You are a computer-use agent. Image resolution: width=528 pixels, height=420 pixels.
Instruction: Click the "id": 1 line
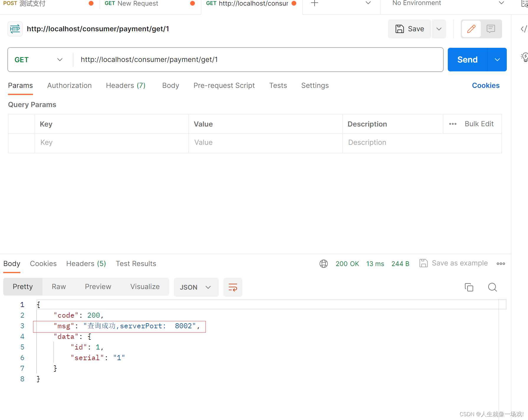pyautogui.click(x=87, y=347)
